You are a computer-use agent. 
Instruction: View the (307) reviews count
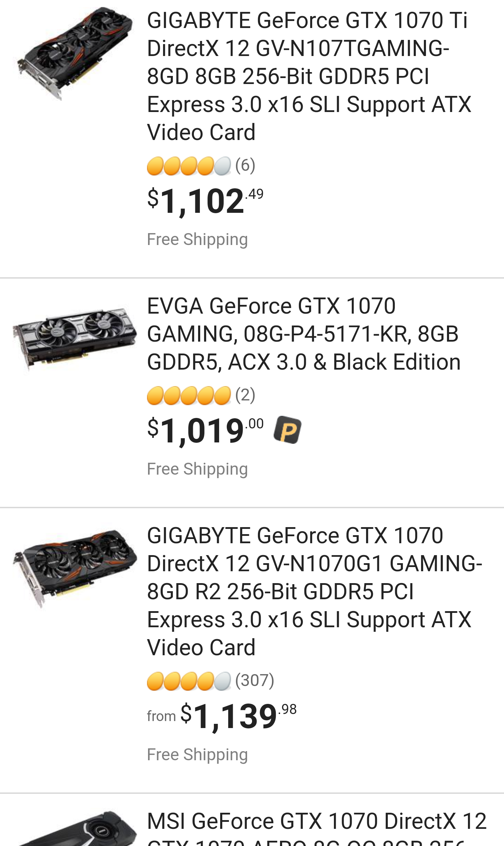click(x=254, y=681)
